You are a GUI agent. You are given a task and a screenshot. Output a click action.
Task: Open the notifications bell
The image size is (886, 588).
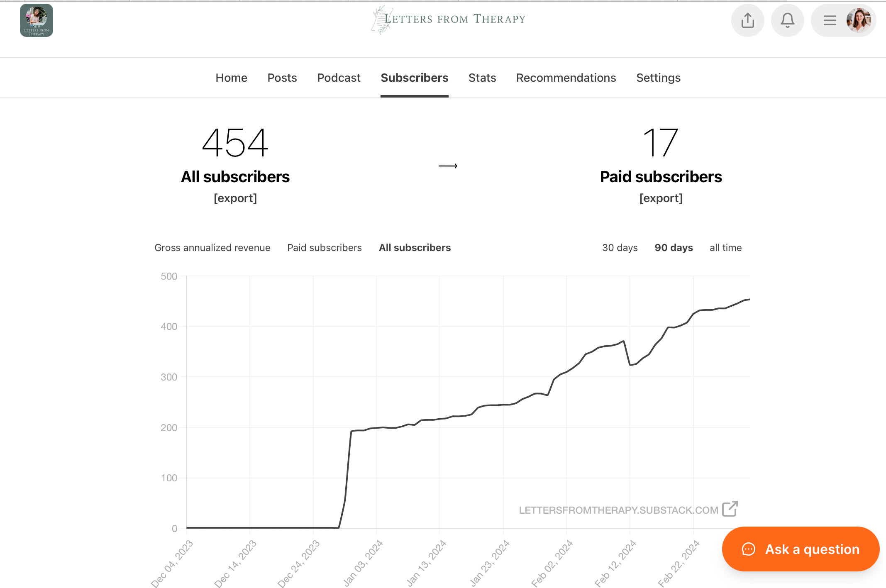point(787,20)
